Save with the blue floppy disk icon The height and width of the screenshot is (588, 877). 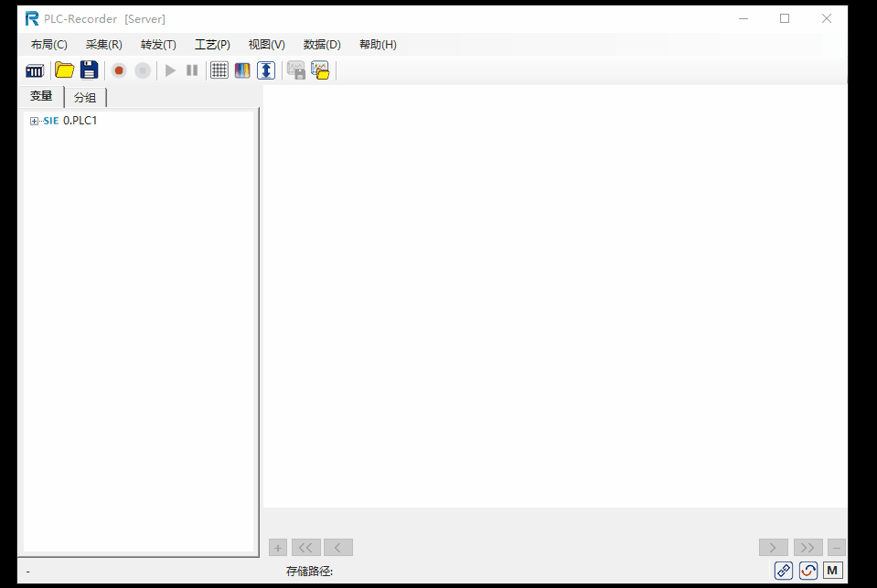89,70
